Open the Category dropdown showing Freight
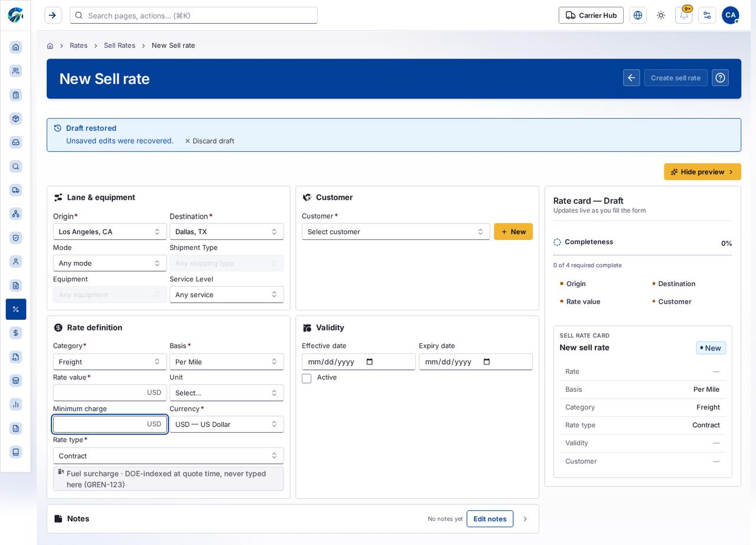This screenshot has width=756, height=545. click(x=110, y=362)
